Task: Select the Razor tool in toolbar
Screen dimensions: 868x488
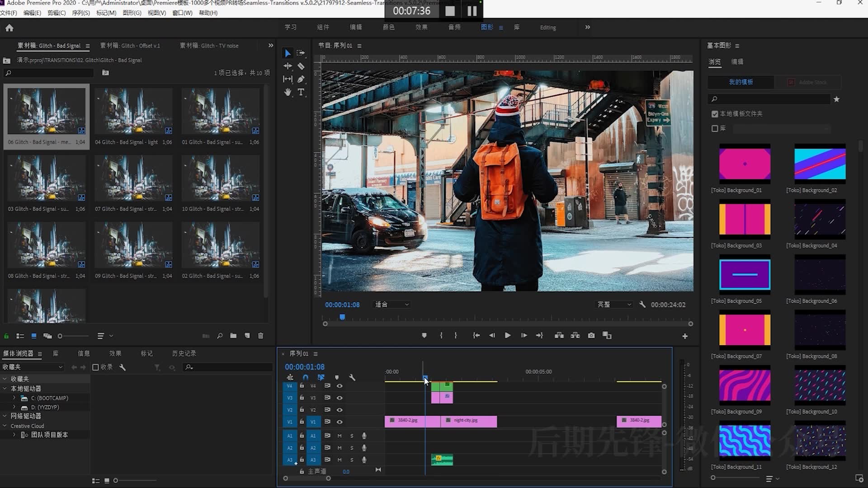Action: click(x=301, y=66)
